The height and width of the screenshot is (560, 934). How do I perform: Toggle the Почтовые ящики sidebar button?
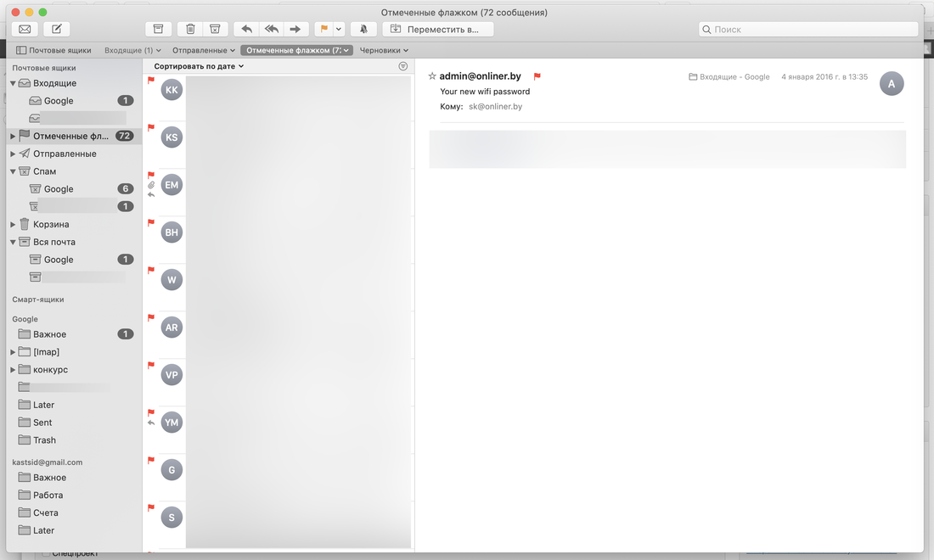coord(53,50)
